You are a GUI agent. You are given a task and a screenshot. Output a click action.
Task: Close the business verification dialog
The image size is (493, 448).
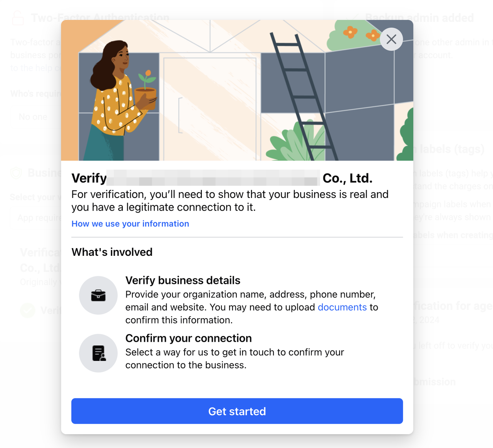[391, 39]
